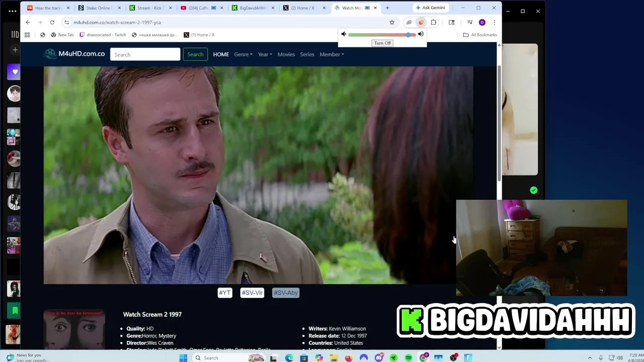
Task: Open new tab with plus button
Action: click(x=387, y=8)
